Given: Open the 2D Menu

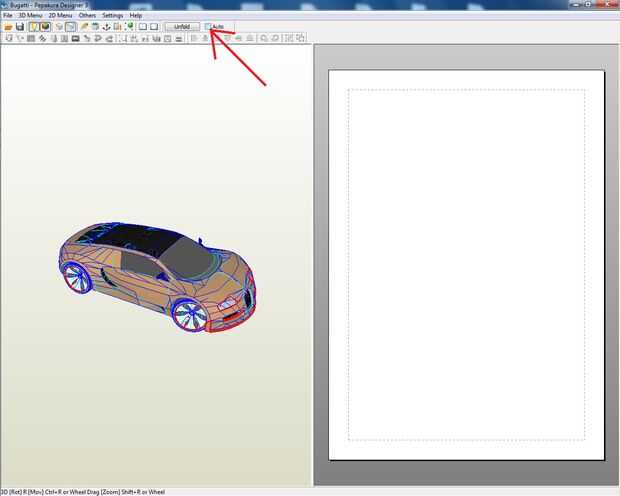Looking at the screenshot, I should coord(60,15).
